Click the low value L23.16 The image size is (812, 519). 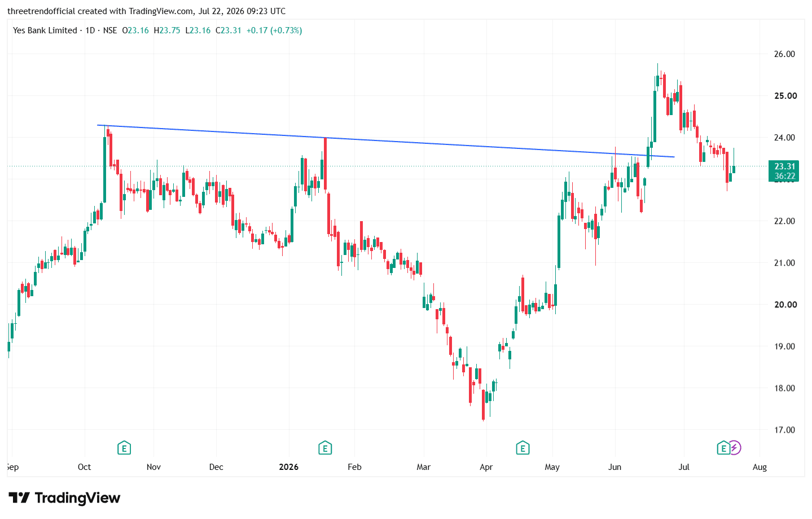click(x=198, y=30)
